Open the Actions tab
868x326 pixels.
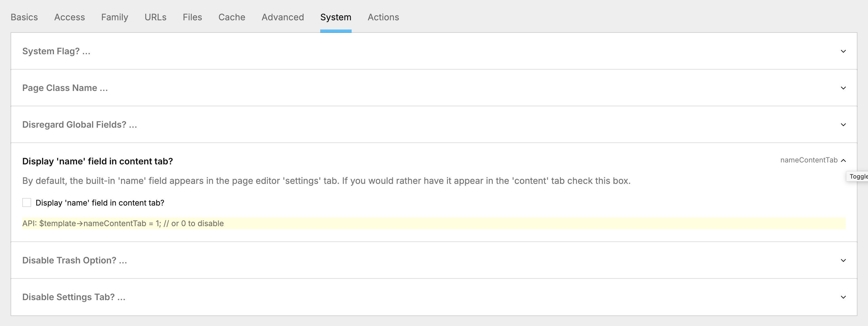(x=383, y=17)
